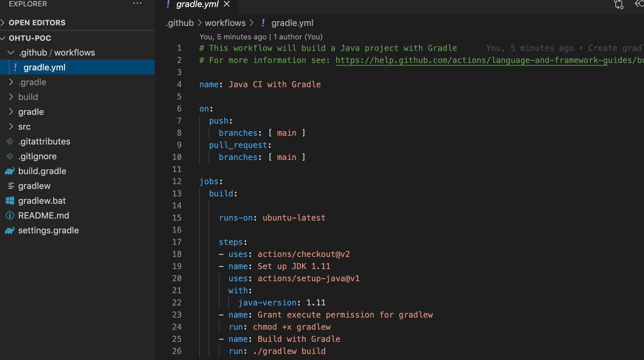Screen dimensions: 644x360
Task: Click the .github breadcrumb segment
Action: tap(180, 23)
